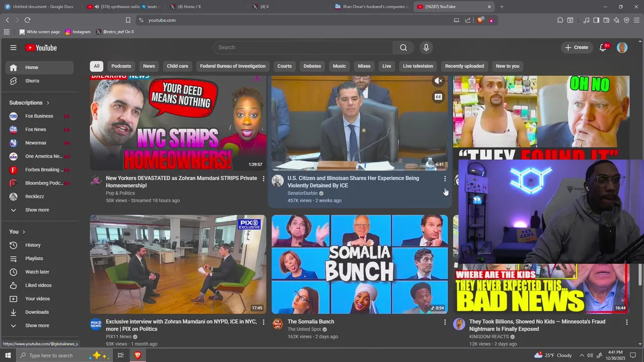This screenshot has height=362, width=644.
Task: Bookmark this page icon
Action: pyautogui.click(x=128, y=20)
